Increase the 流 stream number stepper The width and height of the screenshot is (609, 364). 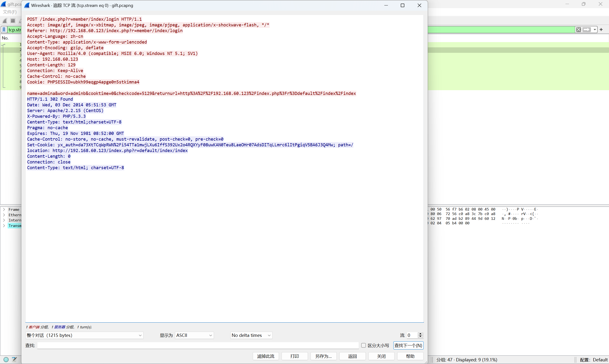[420, 334]
